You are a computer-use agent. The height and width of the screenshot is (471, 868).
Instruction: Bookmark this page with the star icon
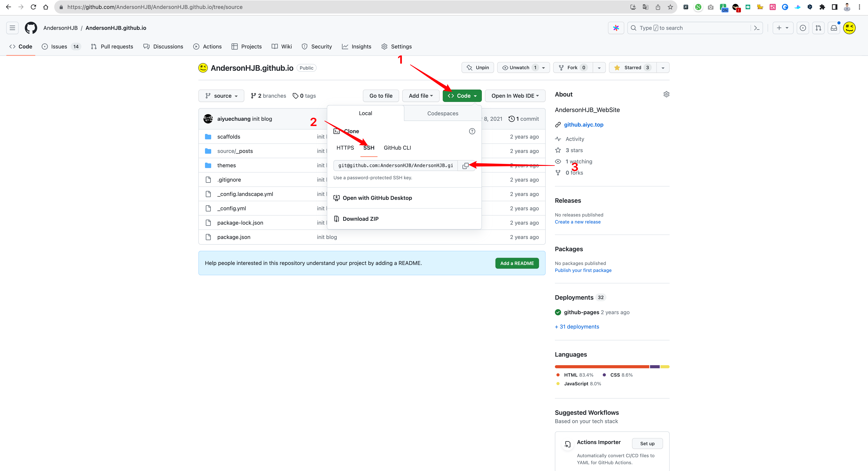pos(670,7)
